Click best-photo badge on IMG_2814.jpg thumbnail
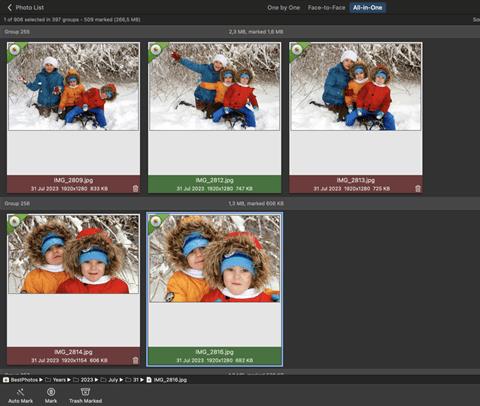The height and width of the screenshot is (406, 480). point(14,221)
